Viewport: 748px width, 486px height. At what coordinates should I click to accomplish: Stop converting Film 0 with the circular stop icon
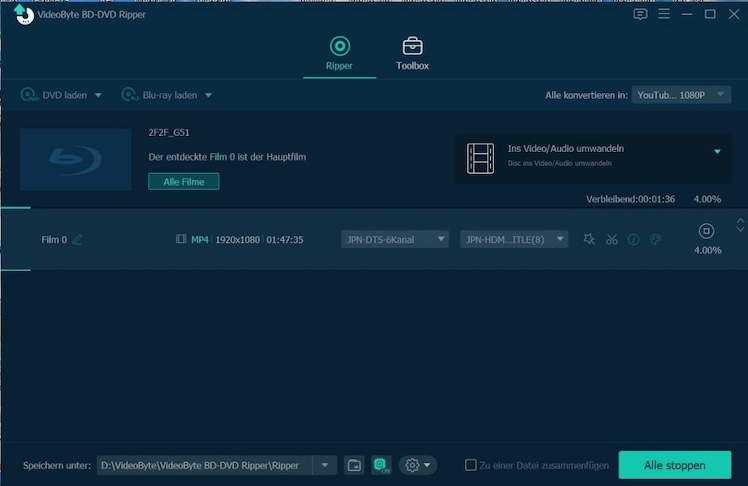coord(706,231)
